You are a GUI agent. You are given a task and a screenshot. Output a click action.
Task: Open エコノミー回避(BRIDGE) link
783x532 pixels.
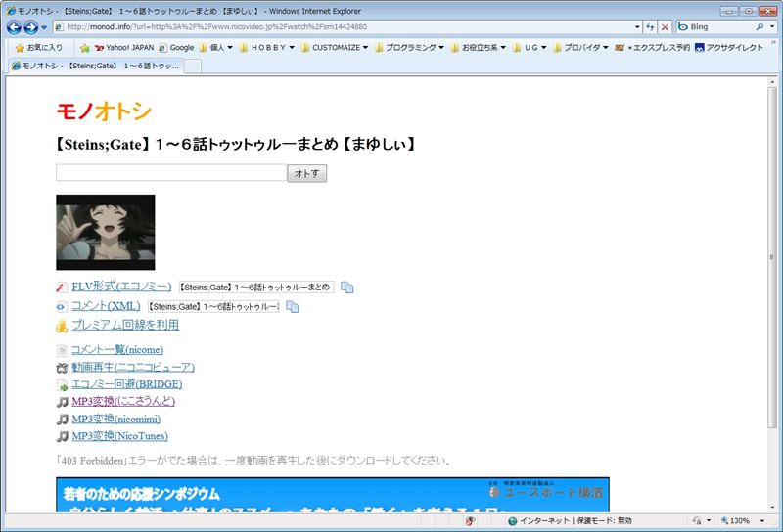127,384
